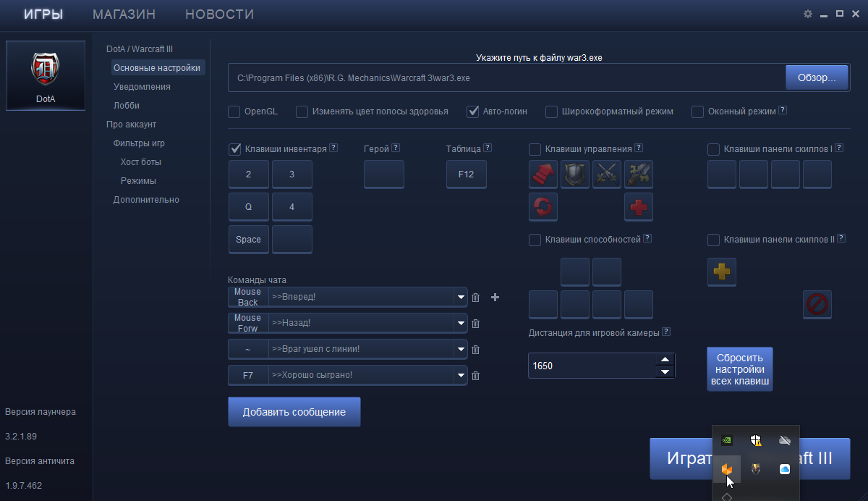
Task: Expand dropdown for '>>Враг ушел с линии!' message
Action: pos(461,350)
